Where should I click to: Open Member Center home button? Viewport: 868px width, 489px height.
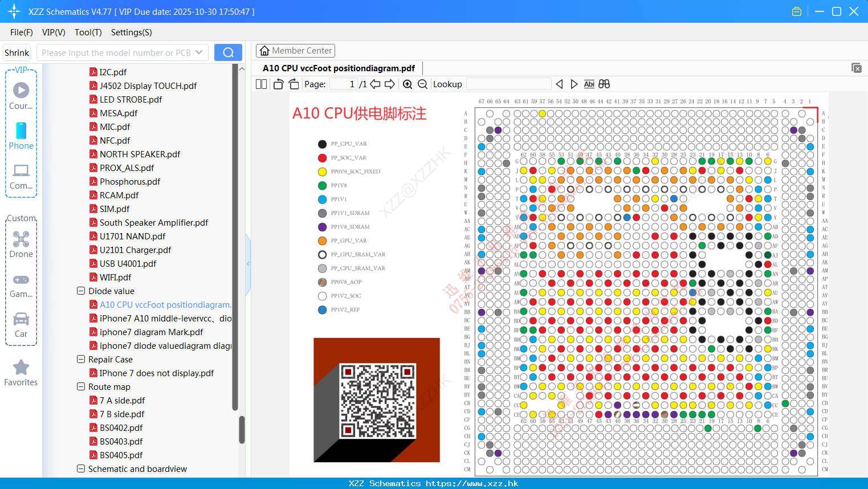tap(295, 51)
